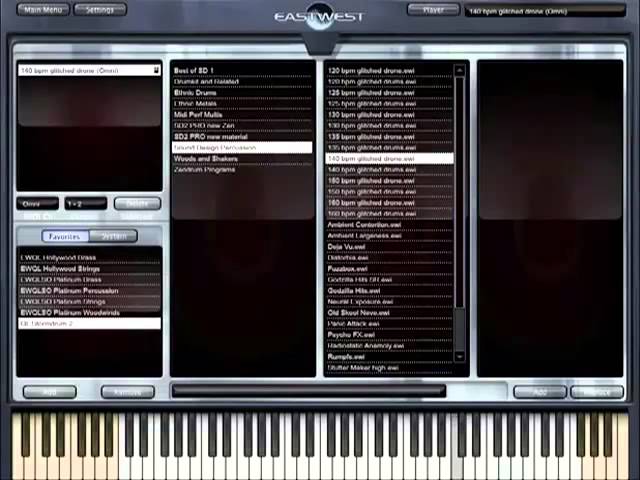This screenshot has width=640, height=480.
Task: Open the SD2 PRO new material folder
Action: point(242,136)
